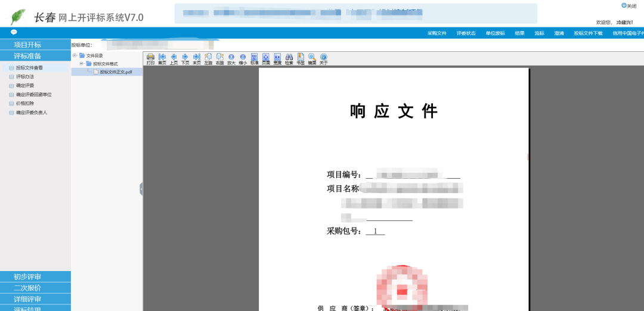Select 投标文件正文.pdf in file tree
644x311 pixels.
click(x=116, y=72)
